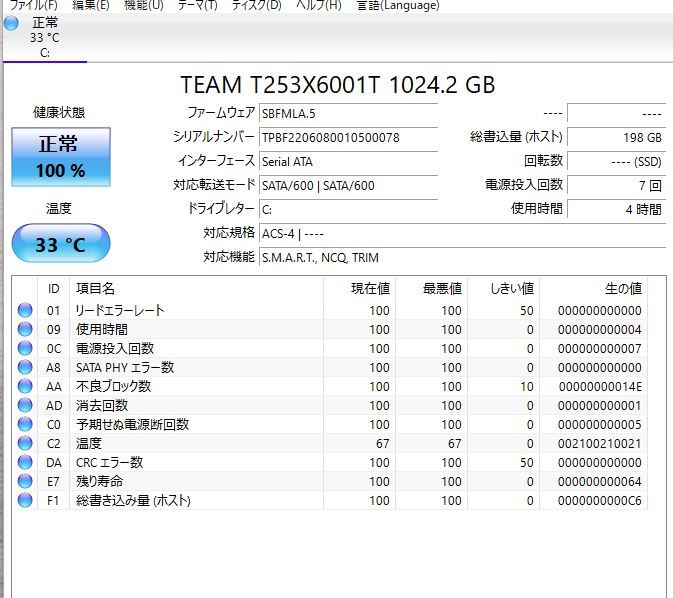Select the リードエラーレート attribute name
Screen dimensions: 673x598
pos(120,310)
